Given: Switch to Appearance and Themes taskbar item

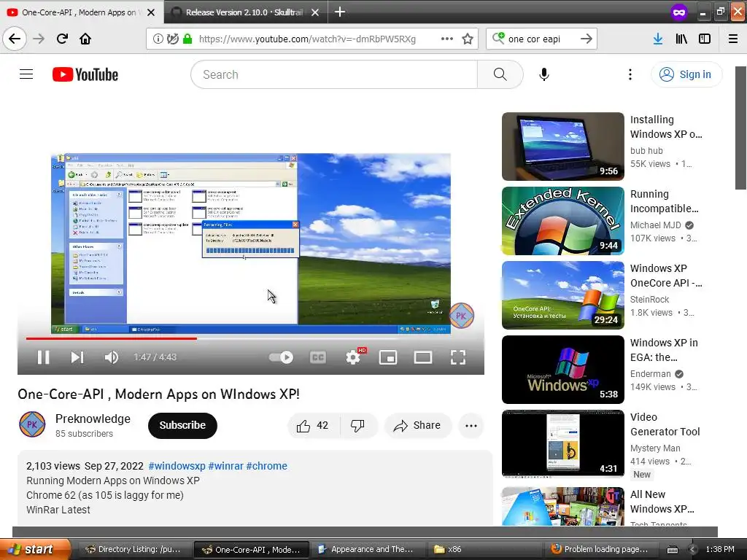Looking at the screenshot, I should pos(366,549).
